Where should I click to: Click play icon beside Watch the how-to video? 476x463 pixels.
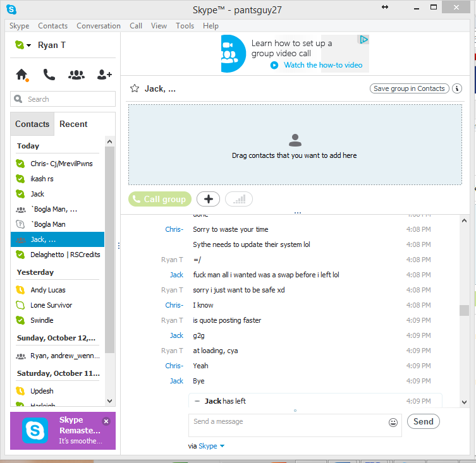point(274,65)
